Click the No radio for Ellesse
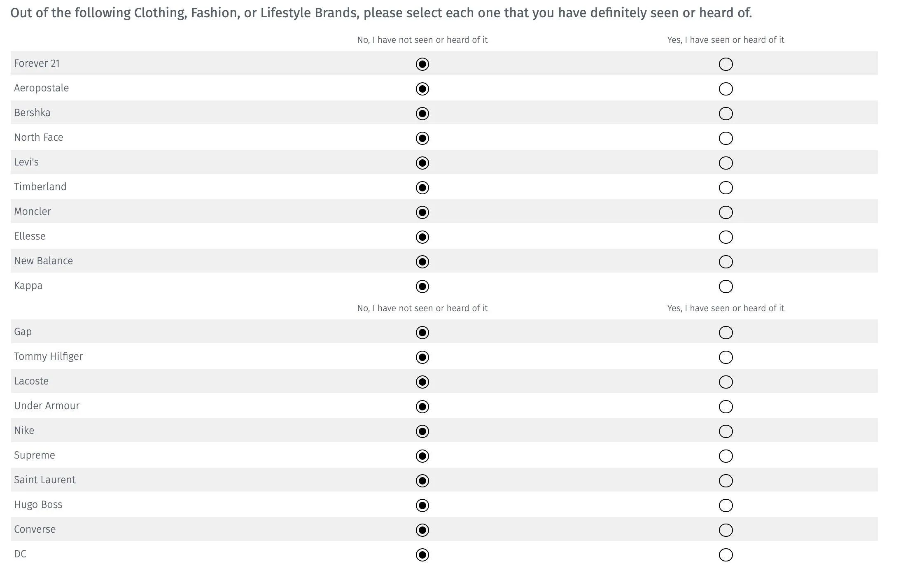Viewport: 924px width, 573px height. click(422, 237)
